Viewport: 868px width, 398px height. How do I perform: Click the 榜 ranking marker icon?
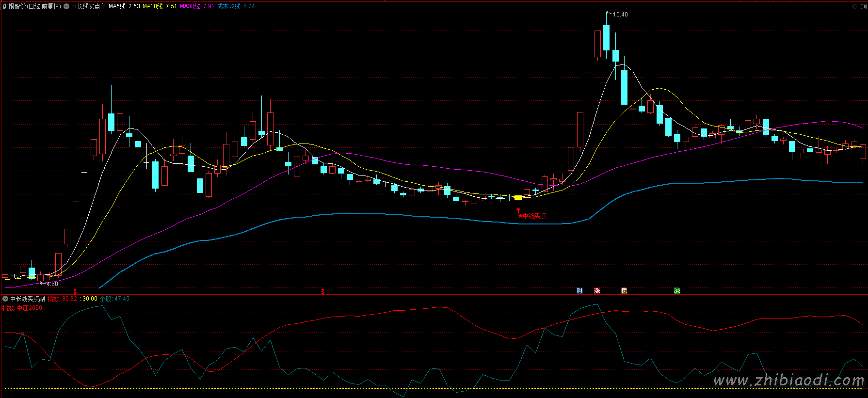pyautogui.click(x=624, y=290)
